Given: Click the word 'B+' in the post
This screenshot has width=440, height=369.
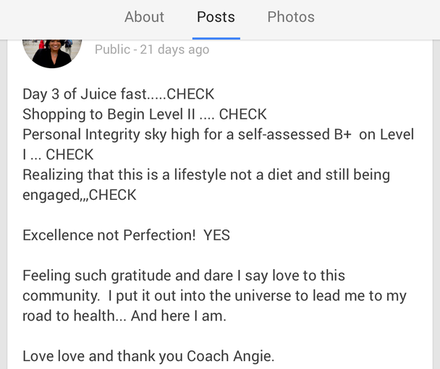Looking at the screenshot, I should tap(342, 135).
